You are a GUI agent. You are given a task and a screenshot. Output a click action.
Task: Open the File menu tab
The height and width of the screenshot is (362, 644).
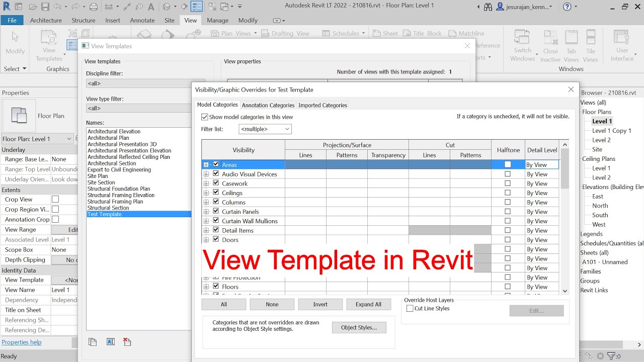click(12, 20)
